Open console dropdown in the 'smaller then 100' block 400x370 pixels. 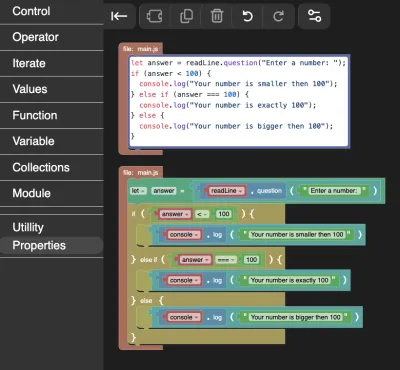tap(184, 235)
